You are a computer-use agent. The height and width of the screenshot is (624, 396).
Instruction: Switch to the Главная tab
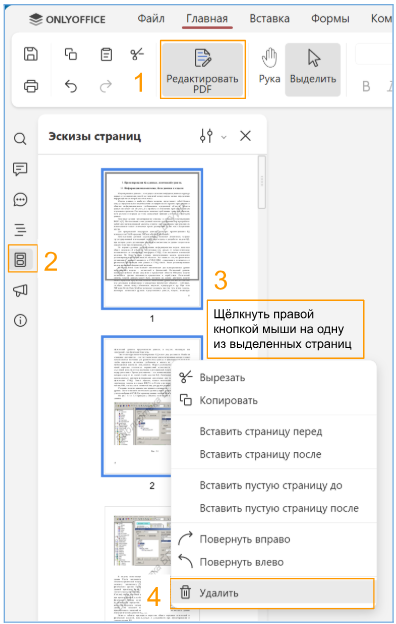[207, 19]
